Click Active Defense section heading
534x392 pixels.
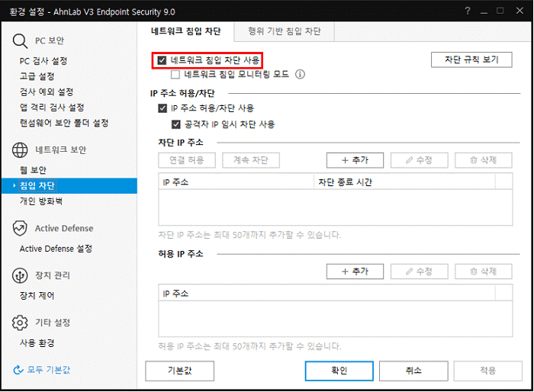point(64,229)
